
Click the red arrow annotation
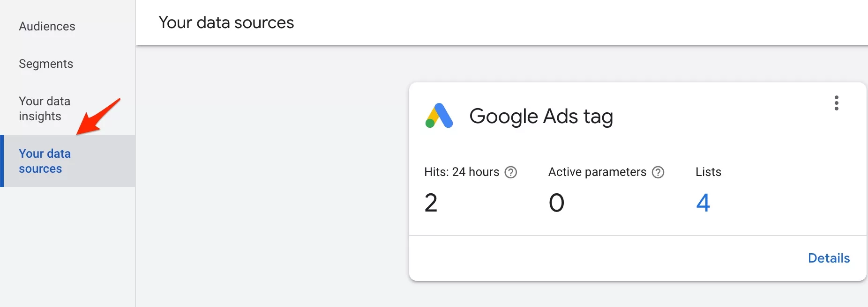coord(98,117)
